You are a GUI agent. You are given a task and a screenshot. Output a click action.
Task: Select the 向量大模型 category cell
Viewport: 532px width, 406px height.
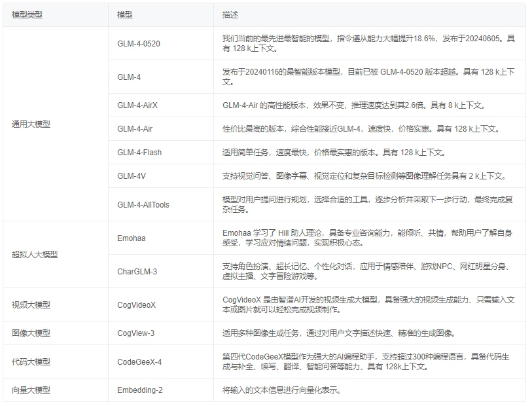[56, 390]
